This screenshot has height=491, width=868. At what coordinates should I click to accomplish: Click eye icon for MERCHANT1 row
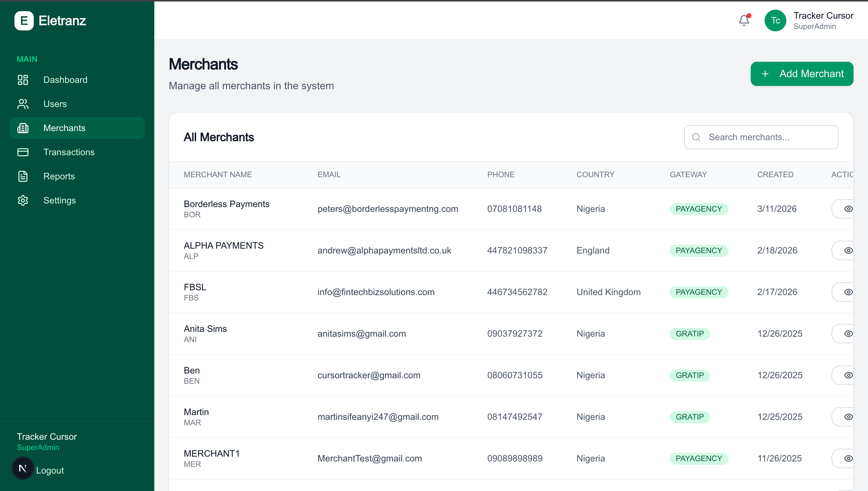[x=848, y=458]
